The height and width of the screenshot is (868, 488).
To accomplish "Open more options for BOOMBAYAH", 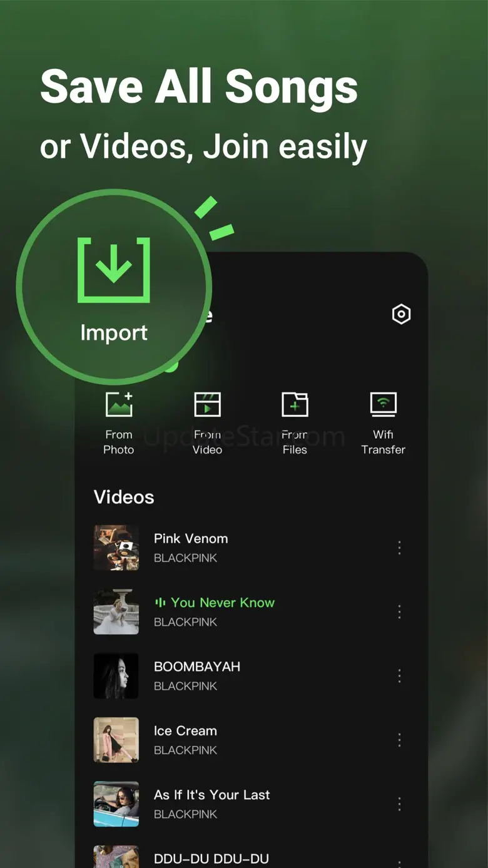I will [x=399, y=676].
